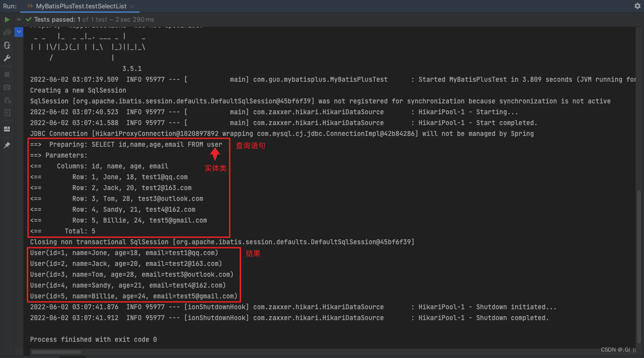Click 'Row: 4, Sandy, 21, test4@162.com' line
This screenshot has height=358, width=644.
[113, 209]
